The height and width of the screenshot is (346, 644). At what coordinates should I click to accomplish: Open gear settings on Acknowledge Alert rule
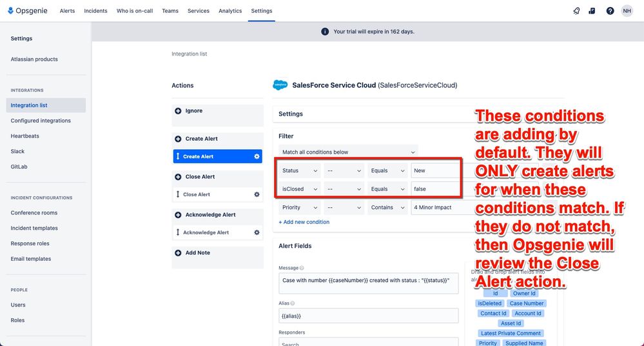pyautogui.click(x=257, y=232)
